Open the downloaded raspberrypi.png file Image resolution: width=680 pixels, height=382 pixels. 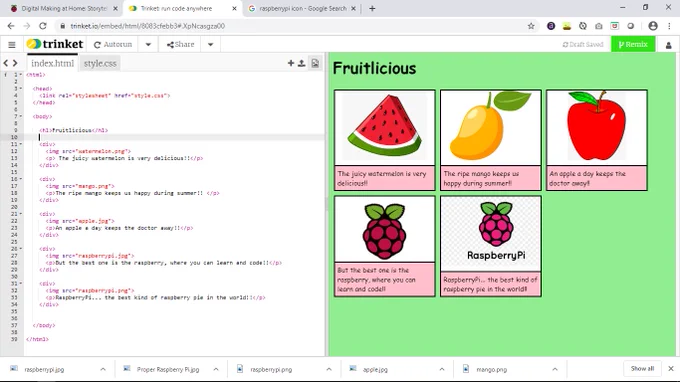(271, 369)
